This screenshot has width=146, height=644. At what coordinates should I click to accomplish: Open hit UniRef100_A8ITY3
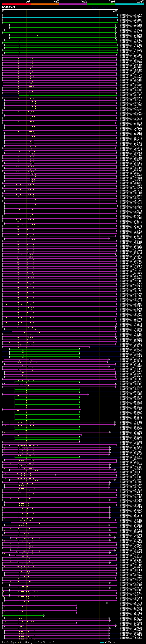click(131, 17)
